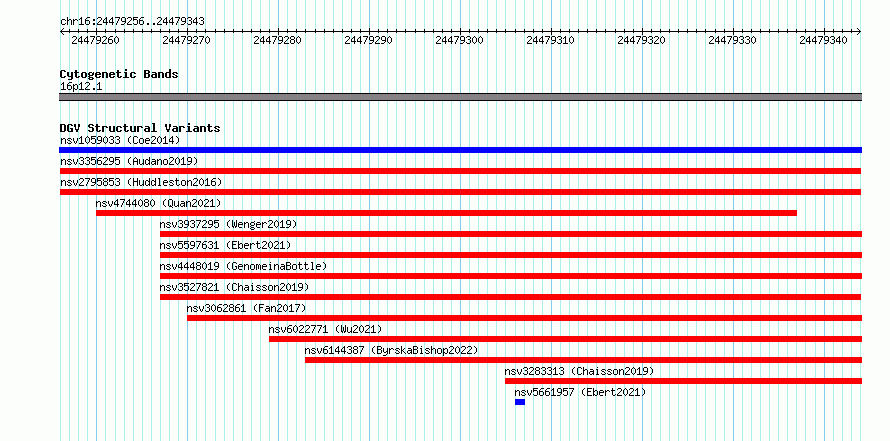Click the nsv3283313 (Chaisson2019) label

tap(580, 371)
